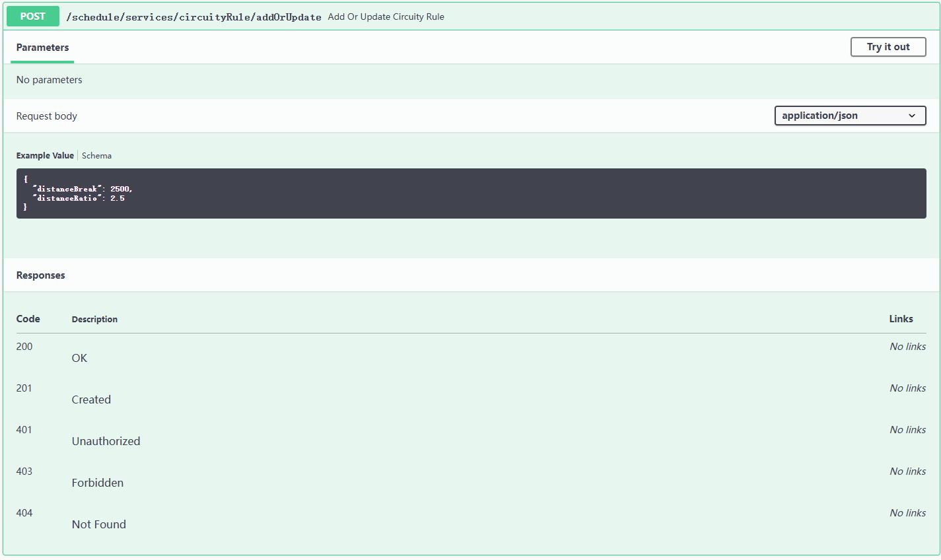Click the distanceBreak line in the example JSON
The width and height of the screenshot is (941, 560).
coord(83,189)
